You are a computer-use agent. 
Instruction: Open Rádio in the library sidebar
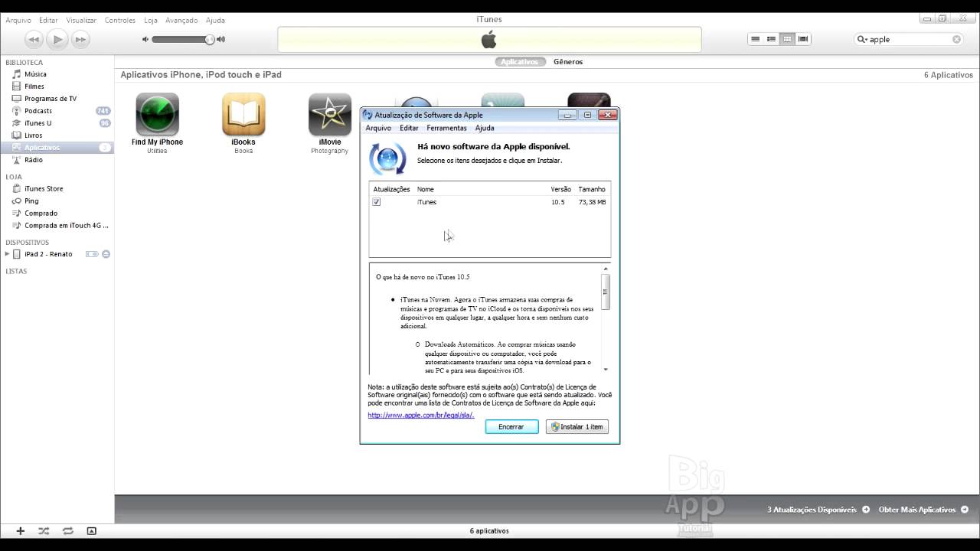[33, 160]
